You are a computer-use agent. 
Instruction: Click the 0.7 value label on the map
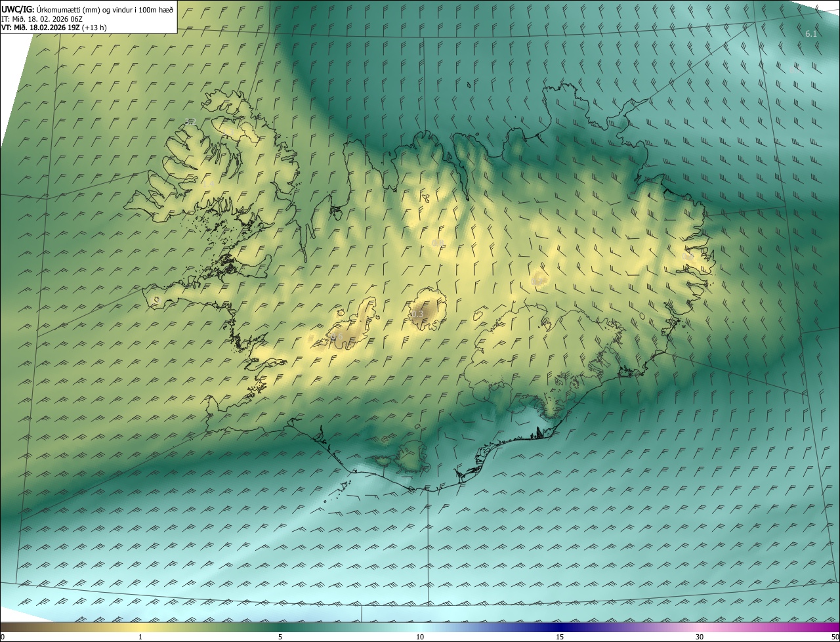click(537, 282)
